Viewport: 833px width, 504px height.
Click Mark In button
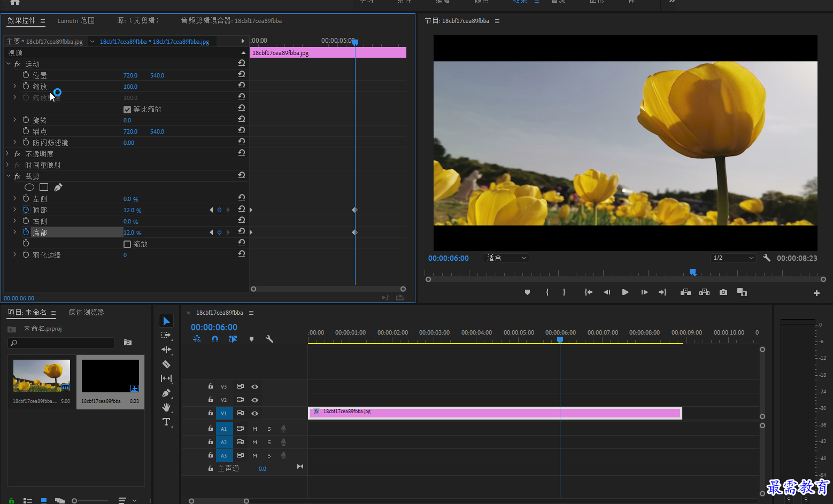coord(547,292)
